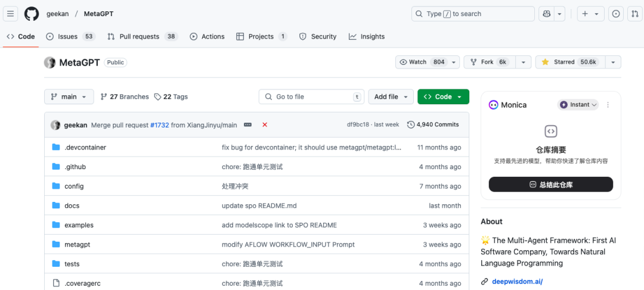Click the metagpt folder icon
The image size is (644, 290).
(56, 245)
